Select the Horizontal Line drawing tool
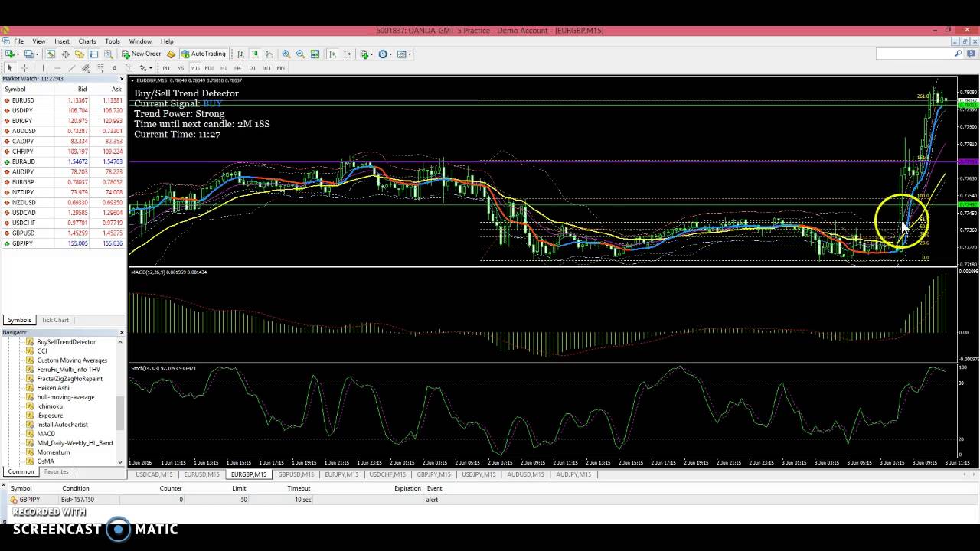 pyautogui.click(x=57, y=68)
